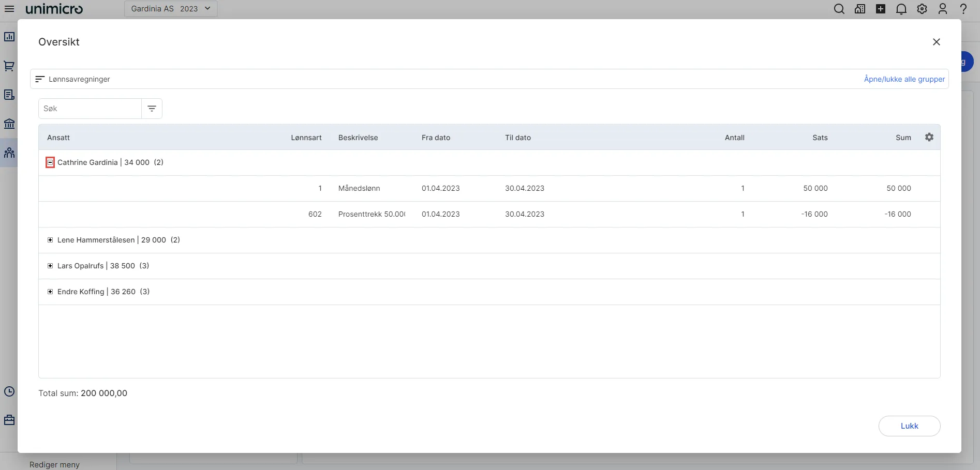The image size is (980, 470).
Task: Click the Til dato column header
Action: coord(518,138)
